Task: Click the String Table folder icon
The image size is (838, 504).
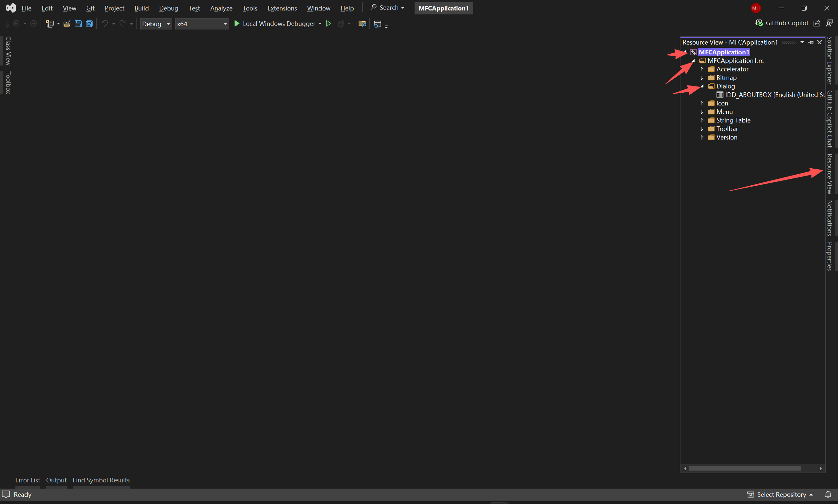Action: [x=711, y=120]
